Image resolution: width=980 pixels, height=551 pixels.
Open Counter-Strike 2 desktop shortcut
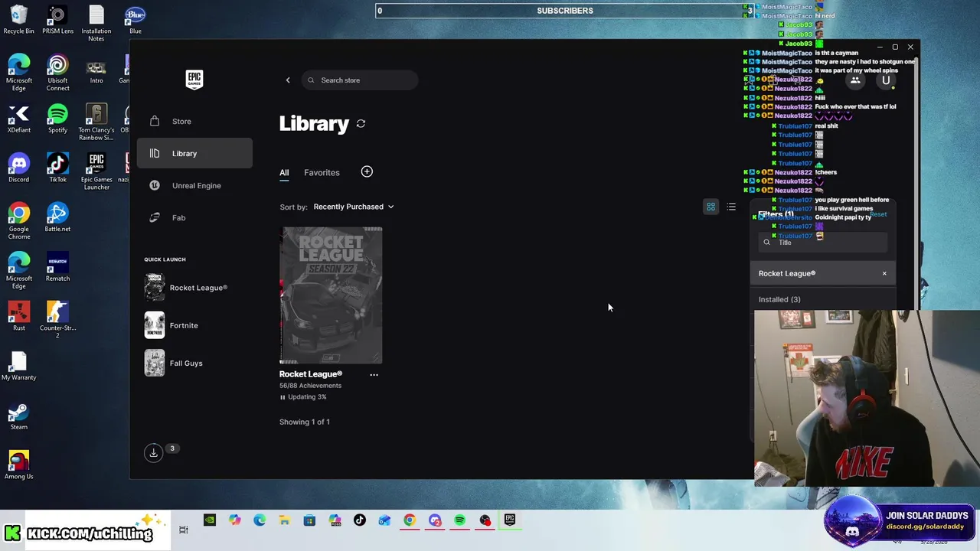tap(57, 321)
